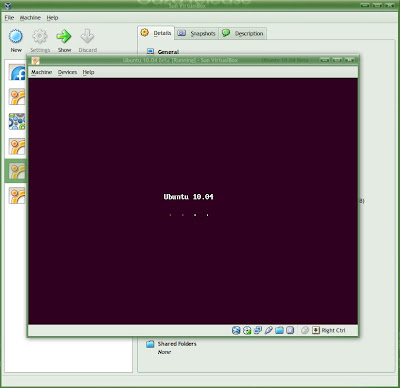The height and width of the screenshot is (388, 400).
Task: Open the Machine menu in the Ubuntu VM window
Action: coord(41,72)
